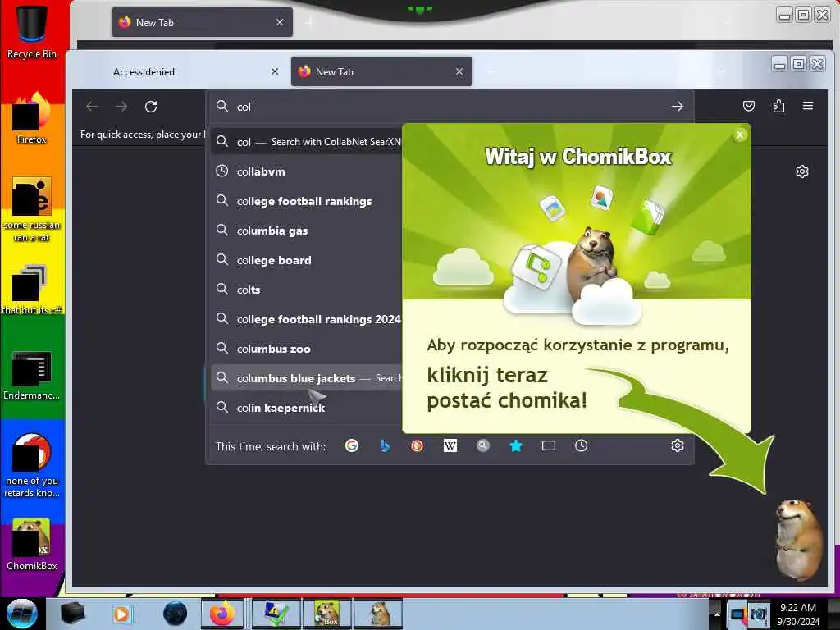Open the ChomikBox taskbar item
The image size is (840, 630).
coord(327,614)
